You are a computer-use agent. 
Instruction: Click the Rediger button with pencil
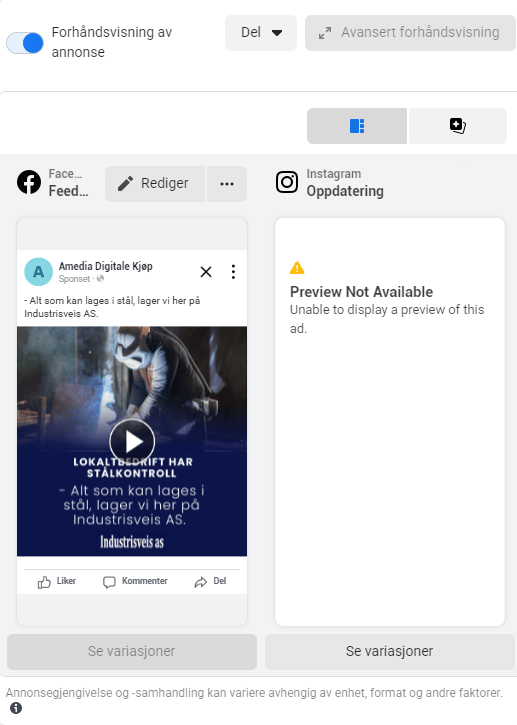coord(155,184)
